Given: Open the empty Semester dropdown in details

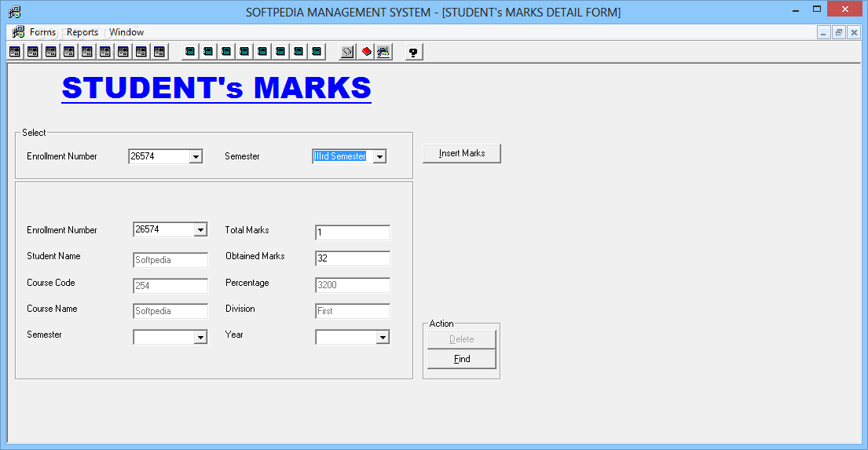Looking at the screenshot, I should (x=200, y=337).
